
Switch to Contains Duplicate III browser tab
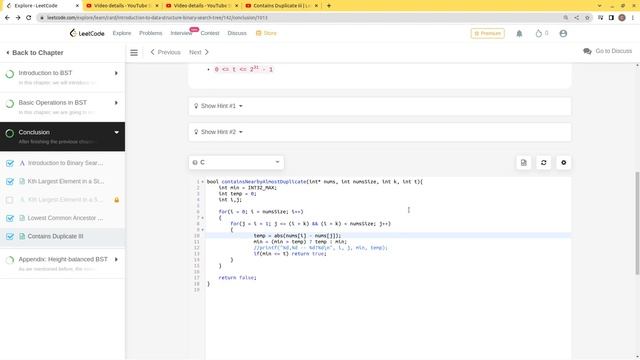pyautogui.click(x=281, y=6)
